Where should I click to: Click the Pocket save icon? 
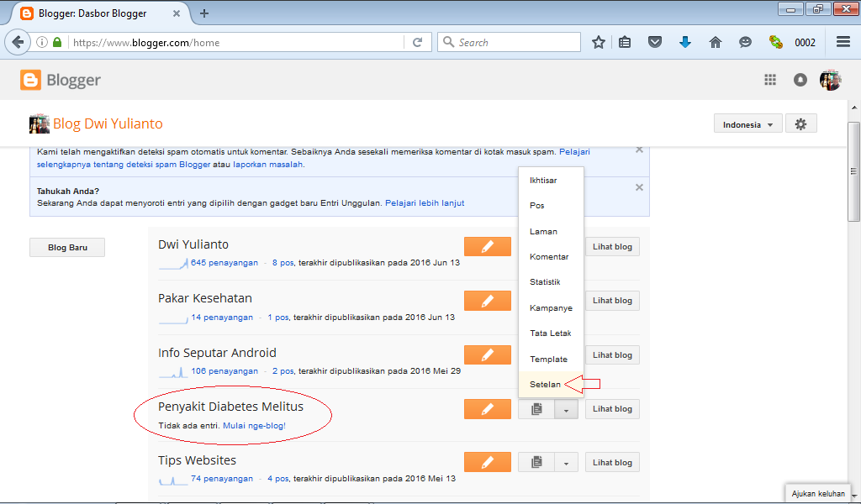(x=654, y=42)
